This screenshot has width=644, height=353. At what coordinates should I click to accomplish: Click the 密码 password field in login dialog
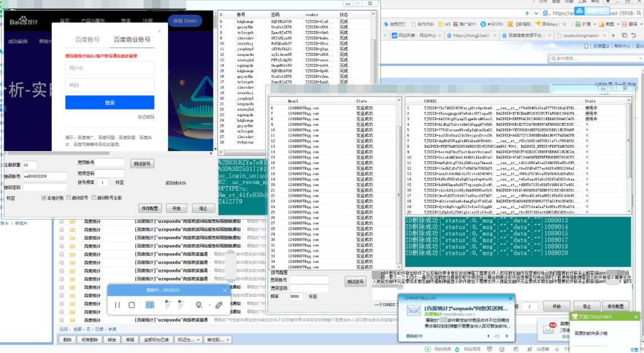point(110,85)
